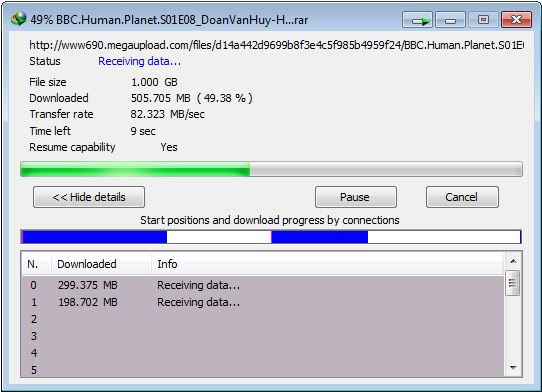Click the scrollbar up arrow in connections list
Image resolution: width=542 pixels, height=392 pixels.
(x=513, y=261)
